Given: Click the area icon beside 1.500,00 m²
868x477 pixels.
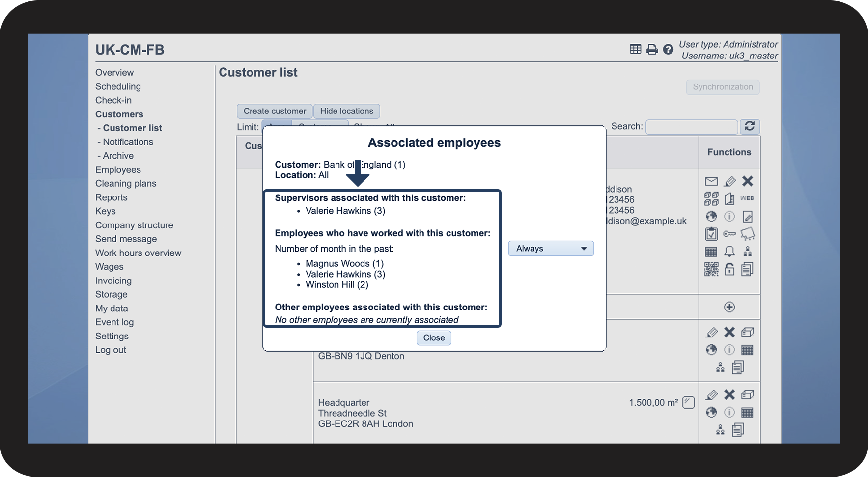Looking at the screenshot, I should (689, 402).
